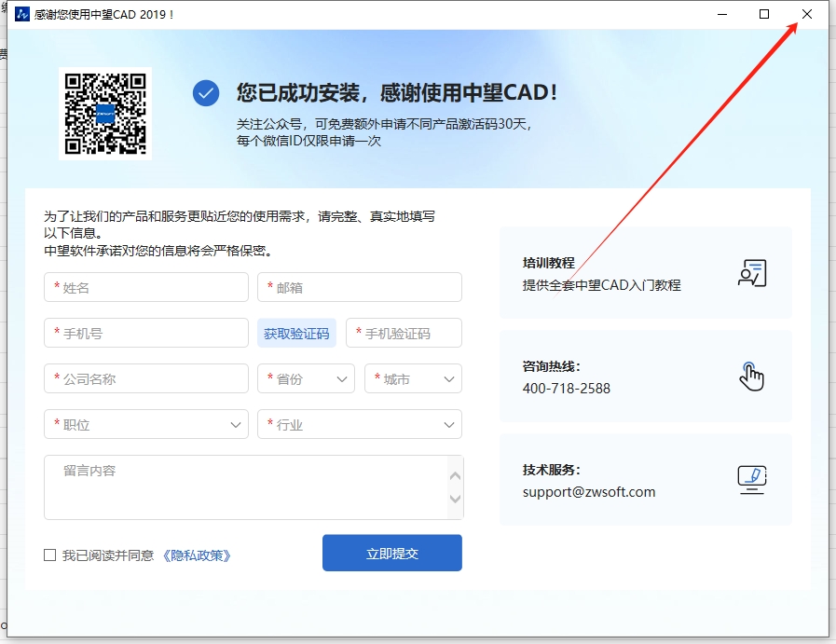Click the technical service monitor icon
The image size is (836, 644).
coord(751,479)
